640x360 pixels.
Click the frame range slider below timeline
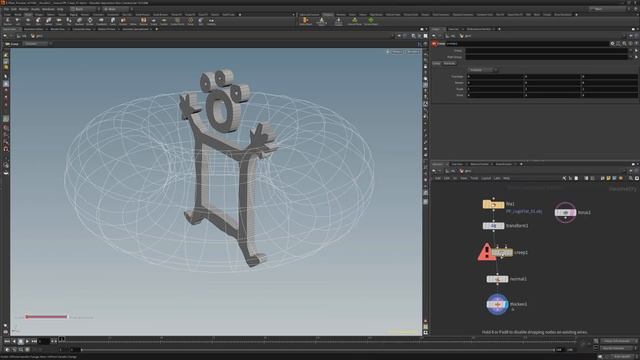coord(318,350)
